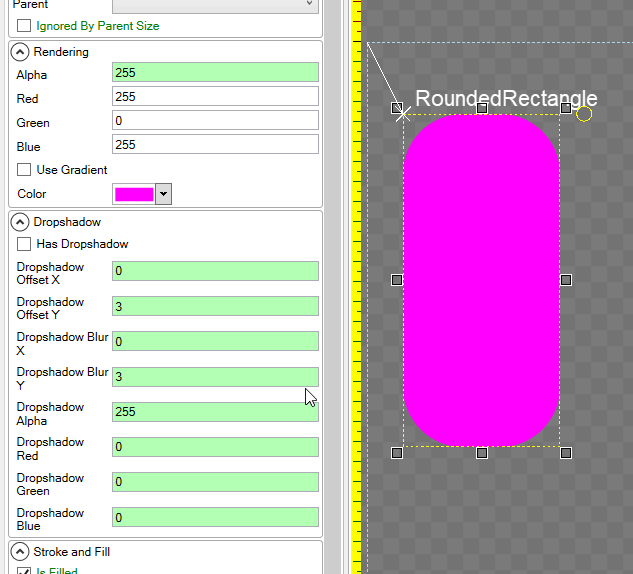Click the bottom-right resize handle
Screen dimensions: 633x574
(566, 453)
